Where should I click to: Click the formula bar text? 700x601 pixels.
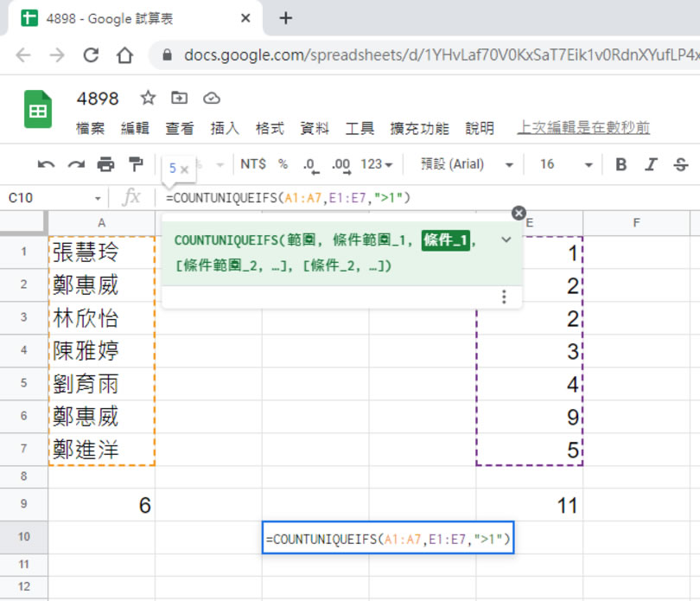288,197
